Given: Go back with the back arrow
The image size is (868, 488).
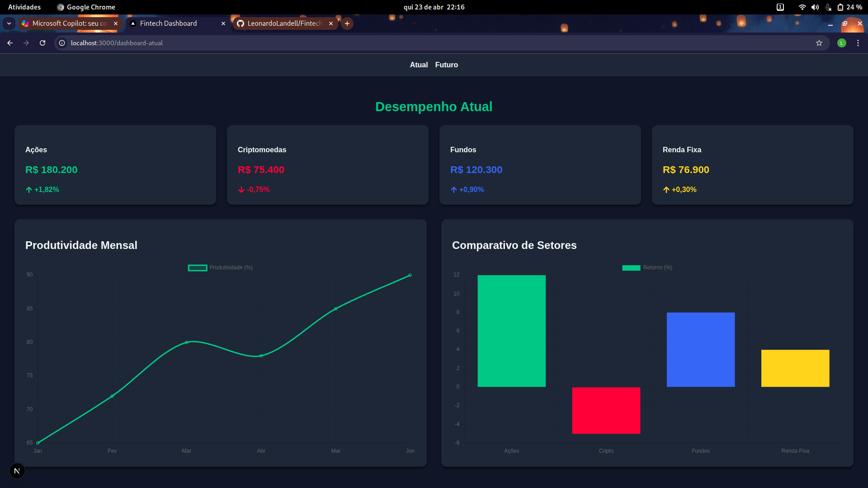Looking at the screenshot, I should point(10,43).
